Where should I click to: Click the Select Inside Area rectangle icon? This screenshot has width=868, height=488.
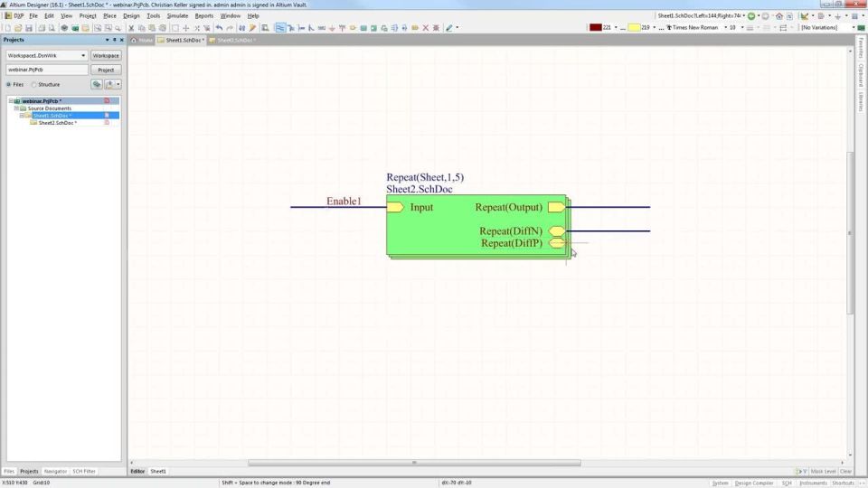(175, 28)
